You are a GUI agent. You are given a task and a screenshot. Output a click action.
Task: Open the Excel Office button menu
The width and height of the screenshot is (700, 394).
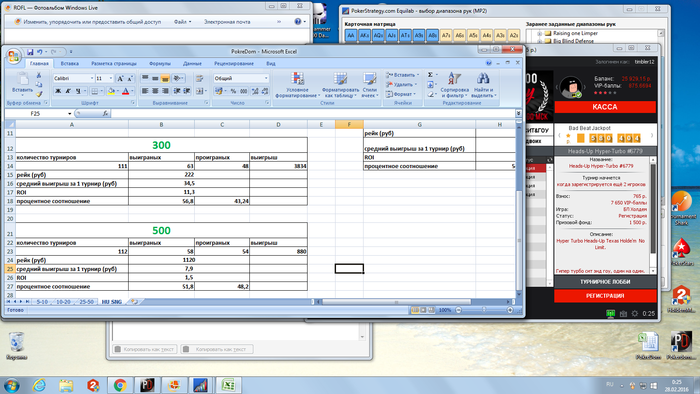click(x=14, y=56)
